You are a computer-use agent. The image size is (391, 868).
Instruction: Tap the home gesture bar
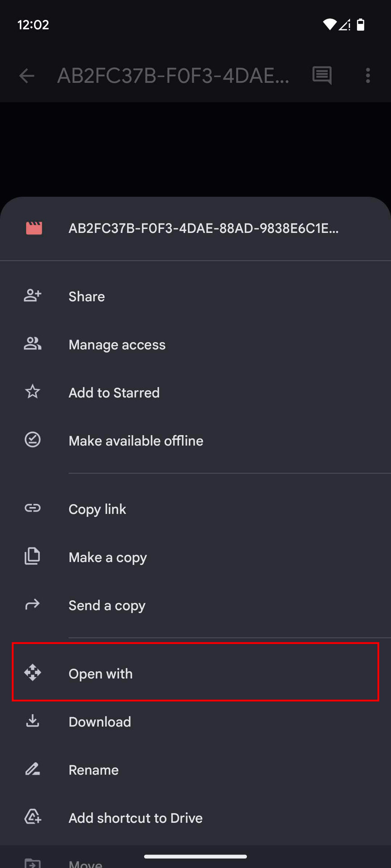click(x=195, y=856)
